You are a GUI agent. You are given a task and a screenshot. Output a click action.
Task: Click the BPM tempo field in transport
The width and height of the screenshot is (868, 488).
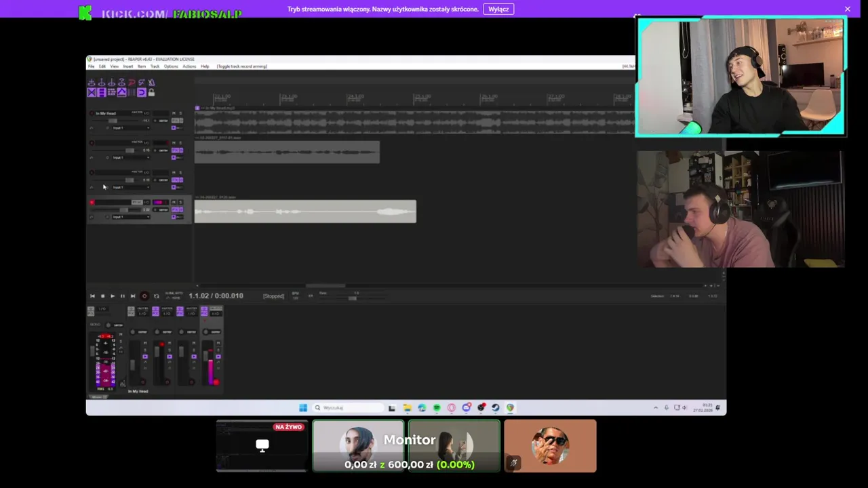click(x=295, y=296)
